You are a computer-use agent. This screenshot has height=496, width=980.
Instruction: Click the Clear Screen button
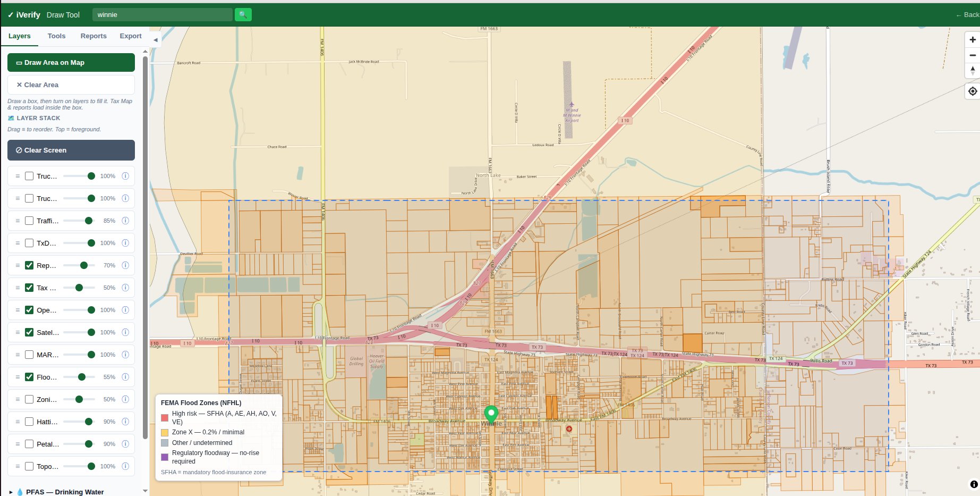[x=71, y=150]
